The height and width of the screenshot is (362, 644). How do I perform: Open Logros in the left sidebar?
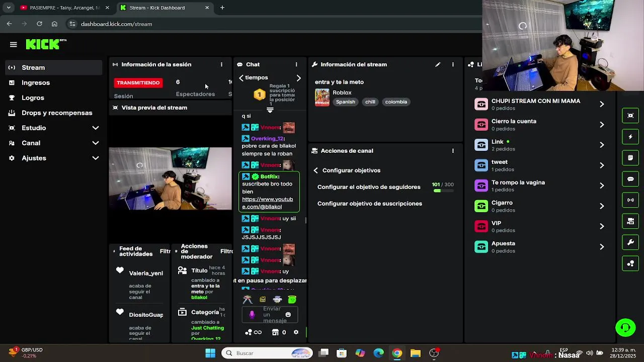(53, 98)
